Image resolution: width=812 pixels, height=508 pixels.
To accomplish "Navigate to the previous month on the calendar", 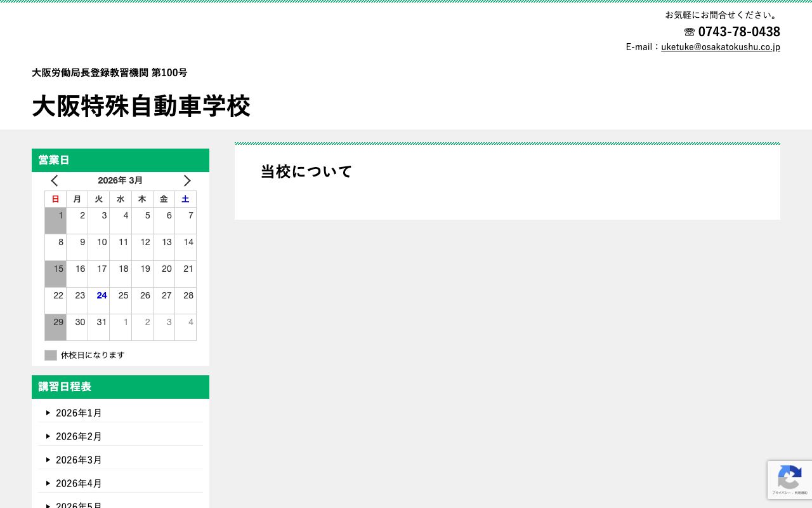I will (55, 180).
